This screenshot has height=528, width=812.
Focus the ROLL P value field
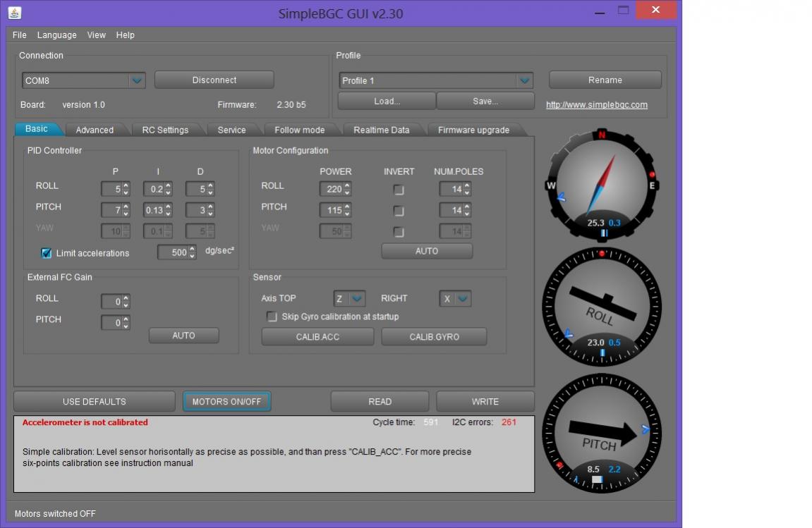click(111, 190)
